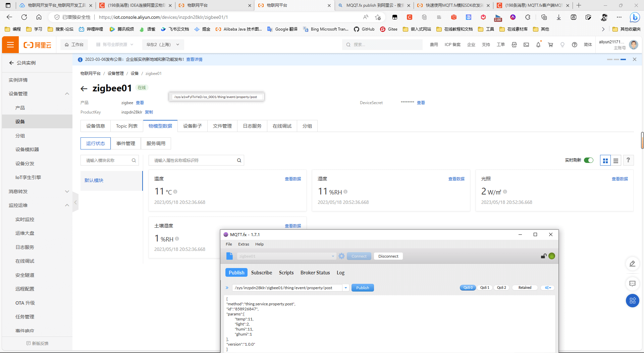Switch to Topic 列表 tab
The width and height of the screenshot is (644, 353).
(x=127, y=126)
